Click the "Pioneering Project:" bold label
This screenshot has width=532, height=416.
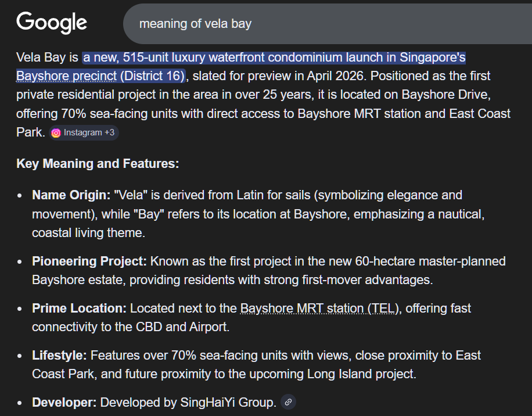(x=89, y=261)
